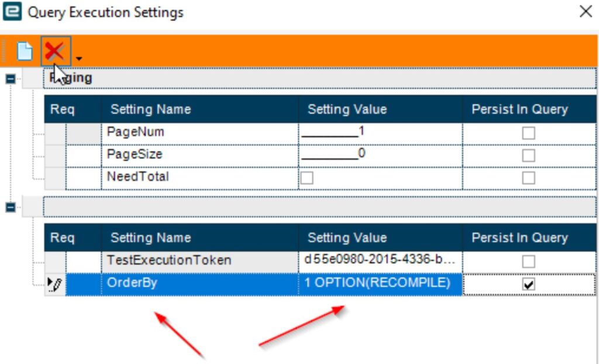Click the lower Persist In Query header
The image size is (599, 364).
point(519,238)
